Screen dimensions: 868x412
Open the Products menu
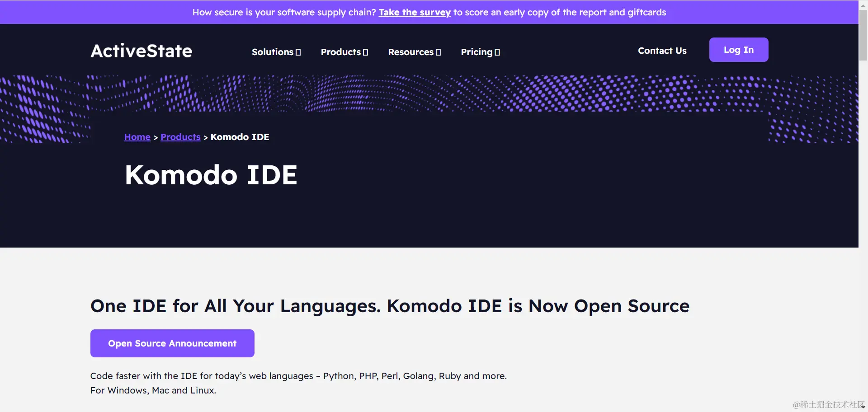344,52
